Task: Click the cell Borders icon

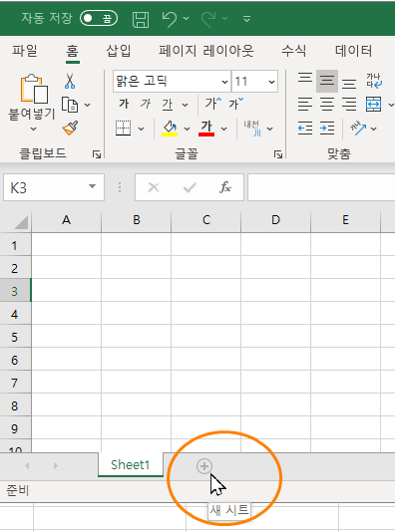Action: click(x=123, y=129)
